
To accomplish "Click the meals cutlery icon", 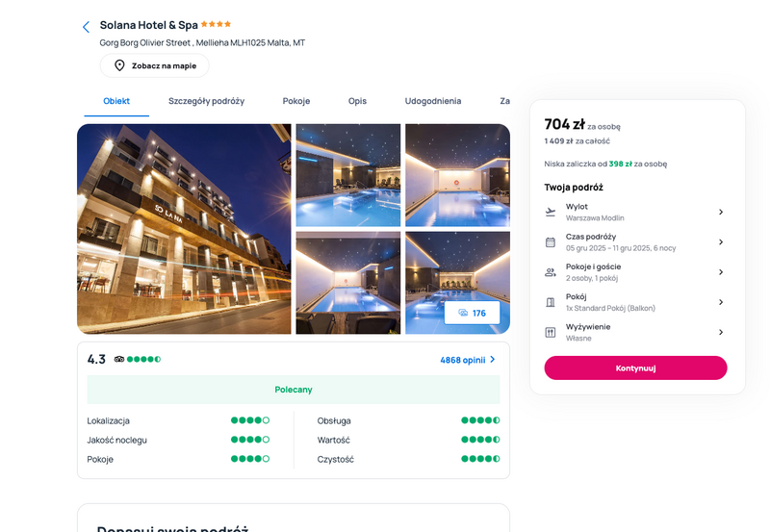I will 551,332.
